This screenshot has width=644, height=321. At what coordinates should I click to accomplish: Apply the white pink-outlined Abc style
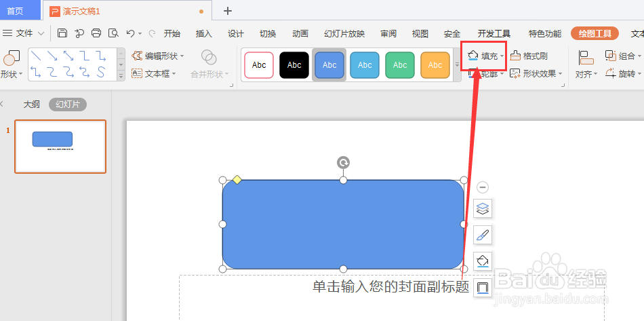[259, 65]
